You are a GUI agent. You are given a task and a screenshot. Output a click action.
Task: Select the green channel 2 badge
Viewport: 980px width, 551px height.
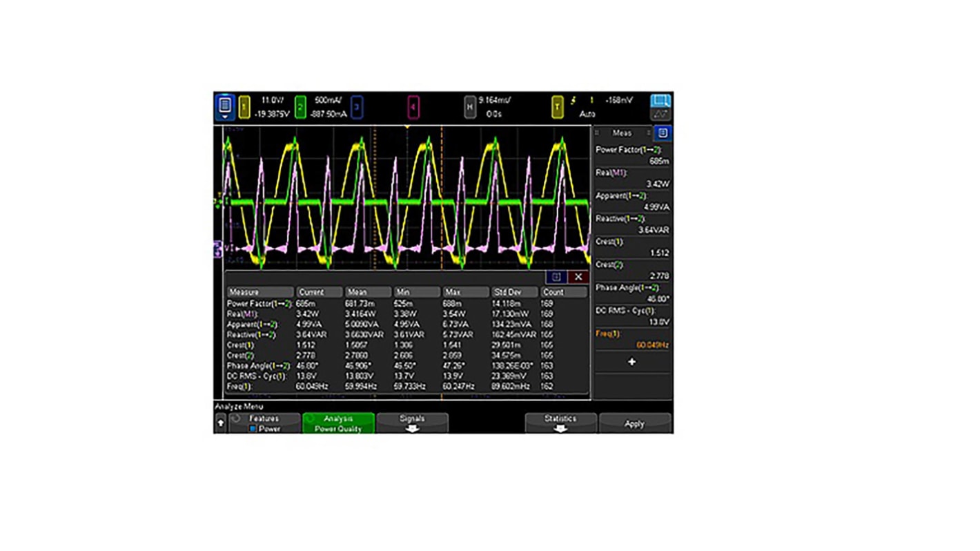pyautogui.click(x=300, y=107)
